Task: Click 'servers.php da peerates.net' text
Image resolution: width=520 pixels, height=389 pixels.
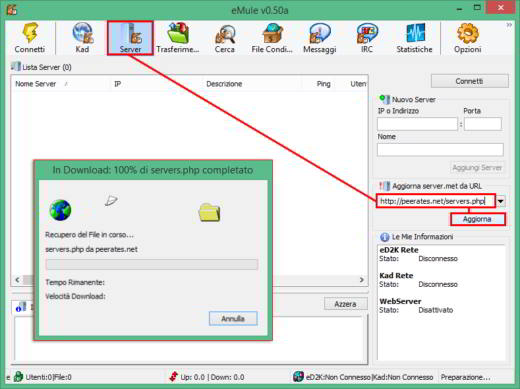Action: pyautogui.click(x=91, y=249)
